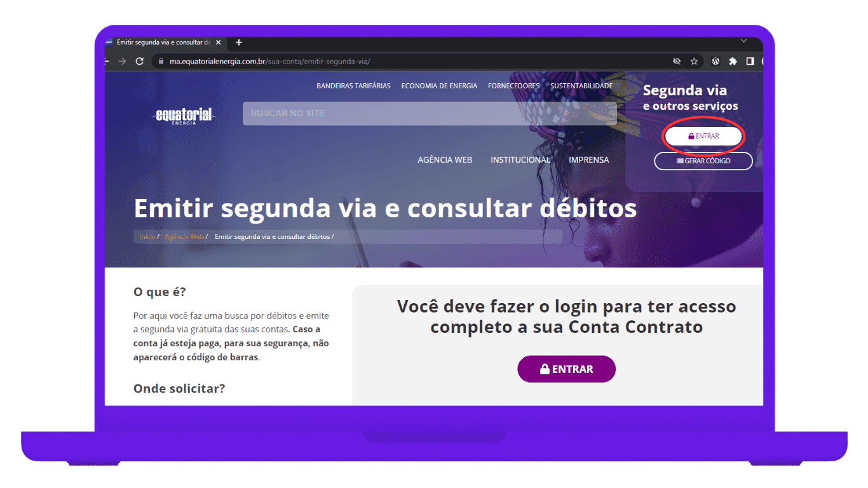Click the purple Entrar login button
The height and width of the screenshot is (488, 868).
pyautogui.click(x=566, y=369)
